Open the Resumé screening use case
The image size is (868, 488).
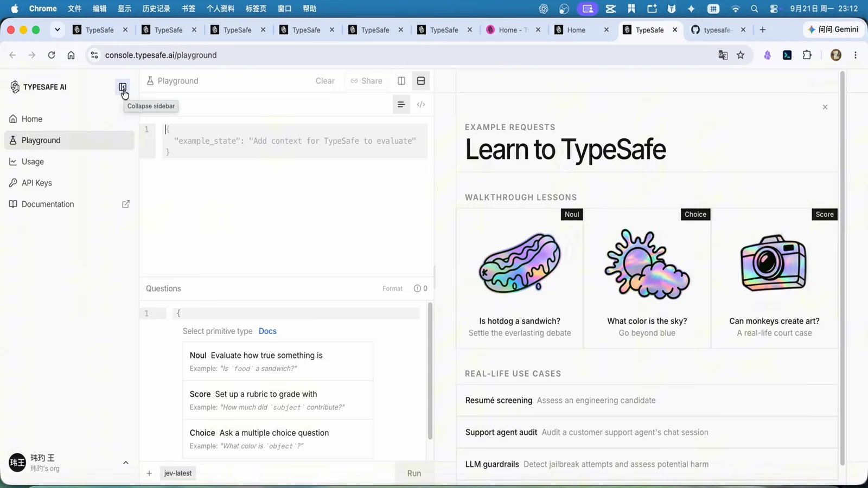647,401
